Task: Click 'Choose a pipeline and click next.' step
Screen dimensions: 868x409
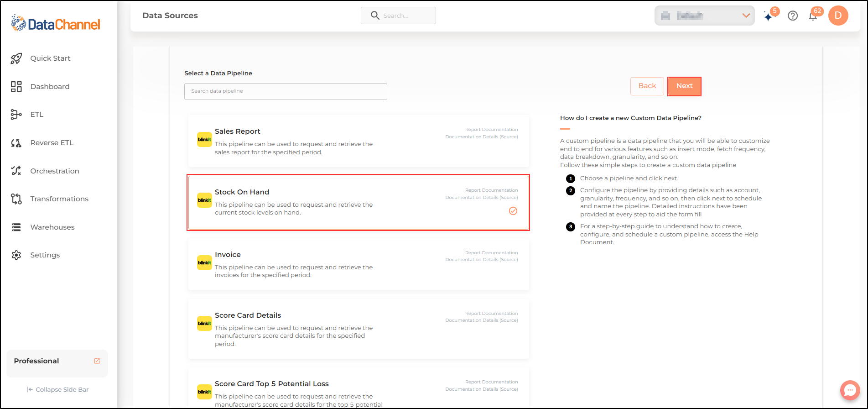Action: point(629,178)
